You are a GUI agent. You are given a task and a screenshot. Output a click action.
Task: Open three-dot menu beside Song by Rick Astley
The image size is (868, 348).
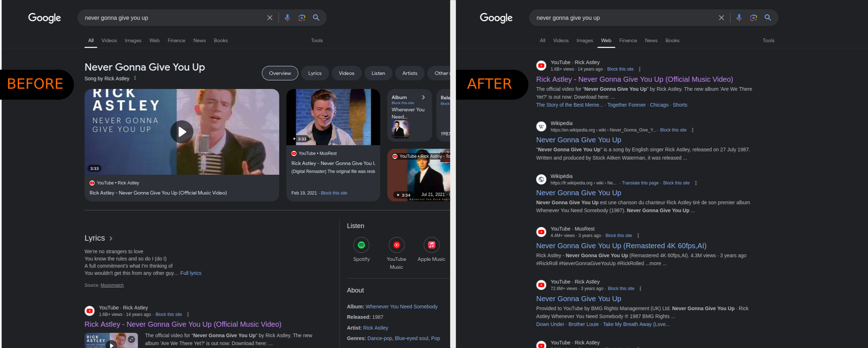(135, 78)
